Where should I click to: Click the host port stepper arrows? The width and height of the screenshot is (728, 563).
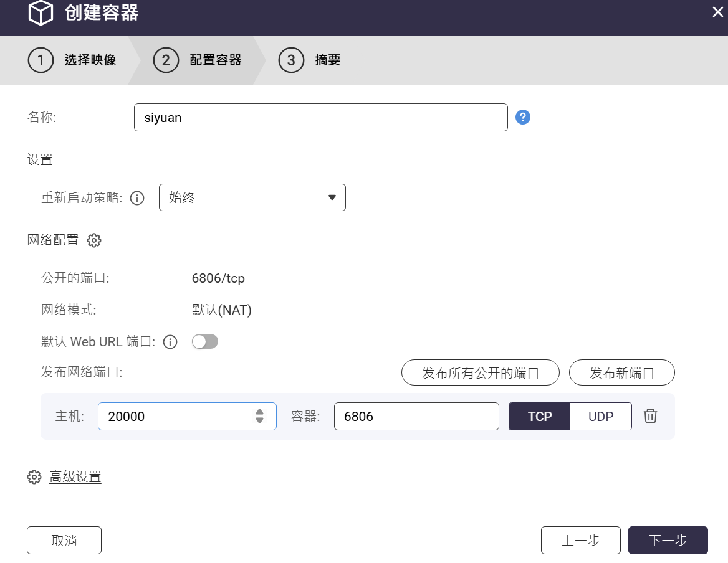click(x=260, y=416)
